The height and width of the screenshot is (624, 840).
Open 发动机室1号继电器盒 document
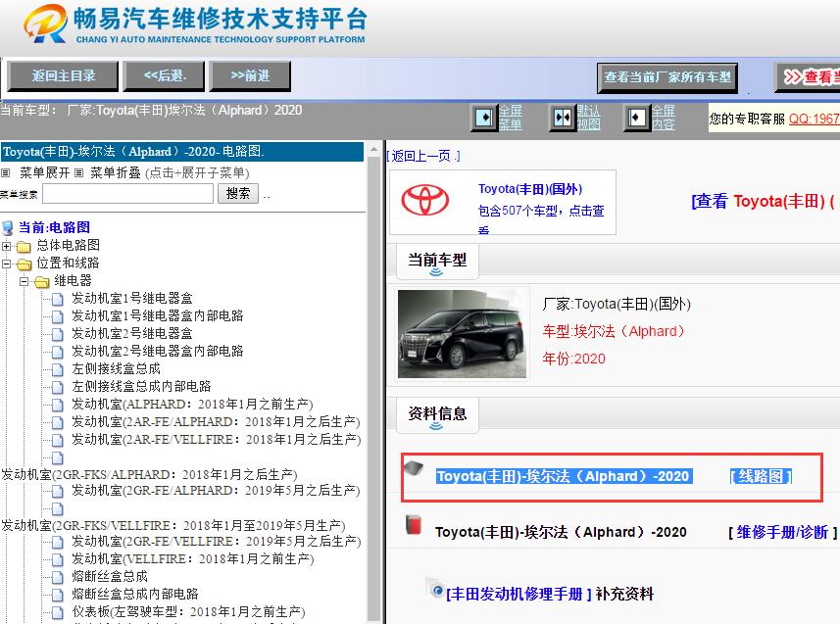point(131,298)
